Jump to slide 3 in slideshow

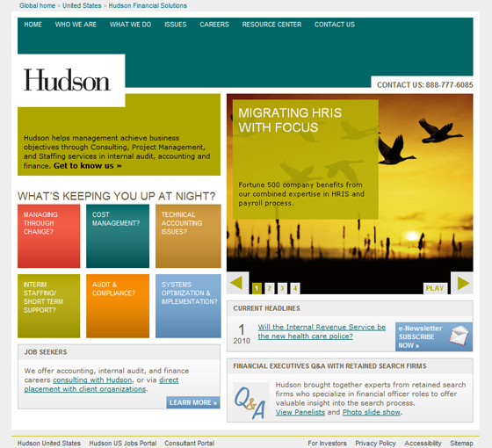click(282, 288)
